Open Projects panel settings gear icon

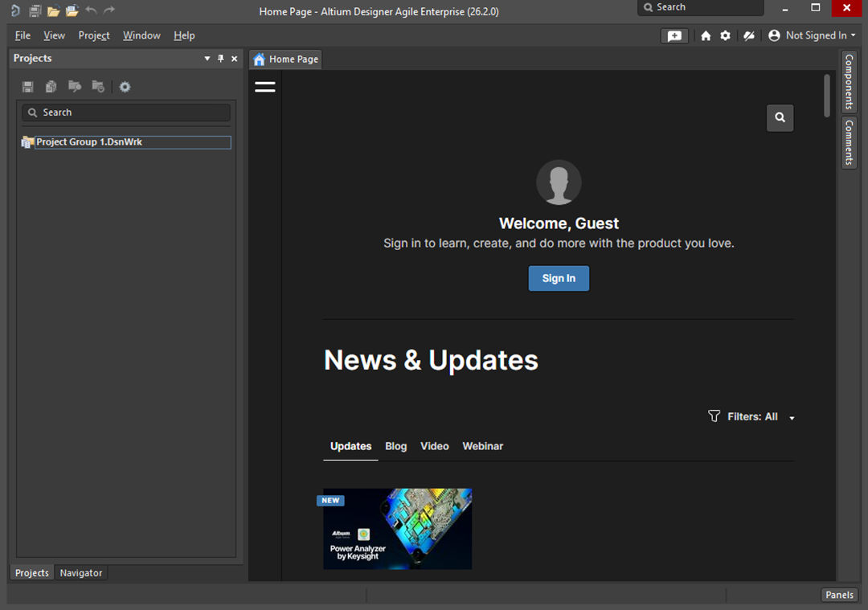tap(125, 87)
